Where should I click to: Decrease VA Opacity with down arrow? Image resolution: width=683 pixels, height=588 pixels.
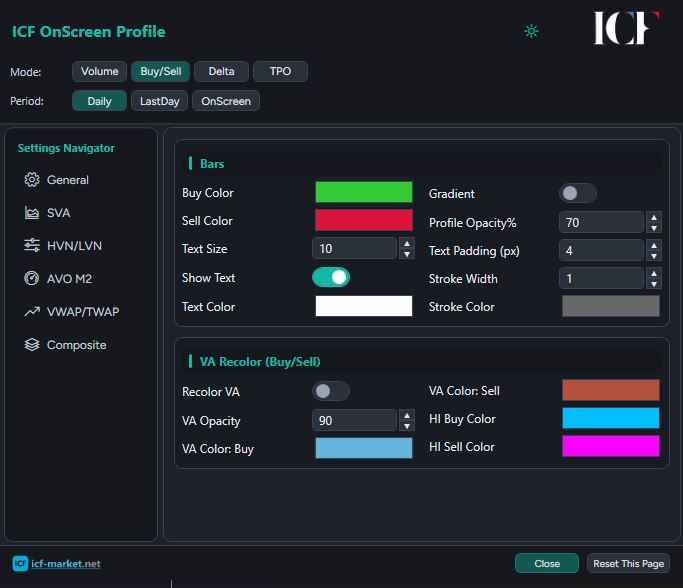(407, 426)
